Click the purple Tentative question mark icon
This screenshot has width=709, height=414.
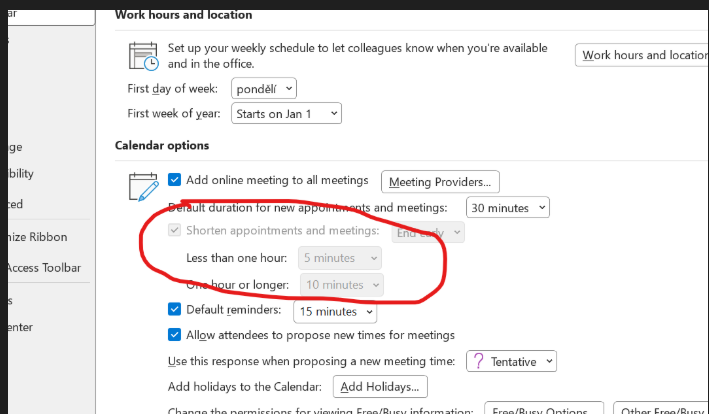click(478, 361)
